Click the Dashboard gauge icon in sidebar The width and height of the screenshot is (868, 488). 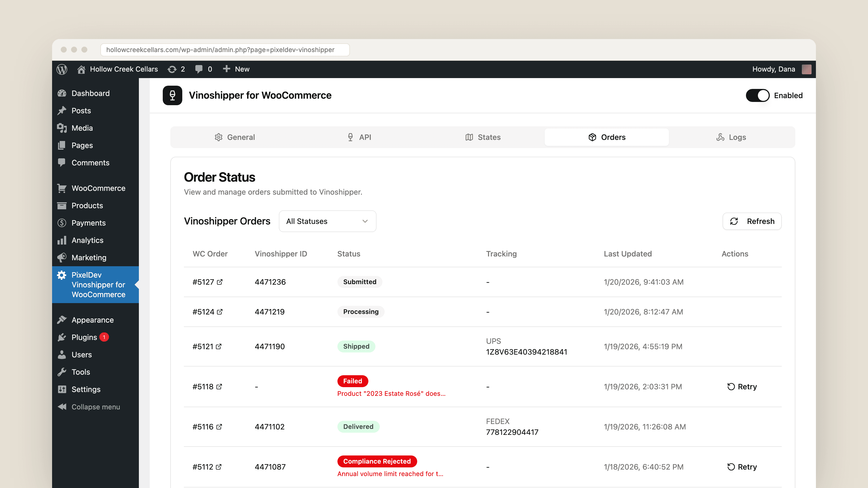[x=62, y=93]
